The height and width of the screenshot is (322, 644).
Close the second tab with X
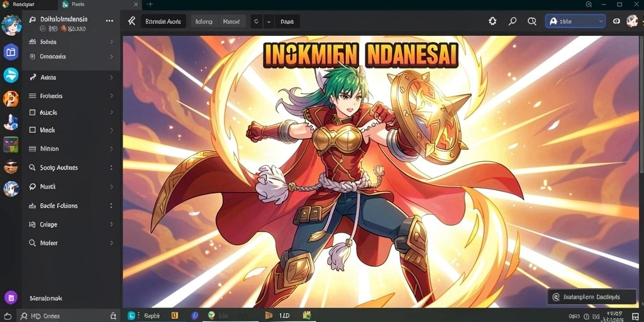point(136,4)
